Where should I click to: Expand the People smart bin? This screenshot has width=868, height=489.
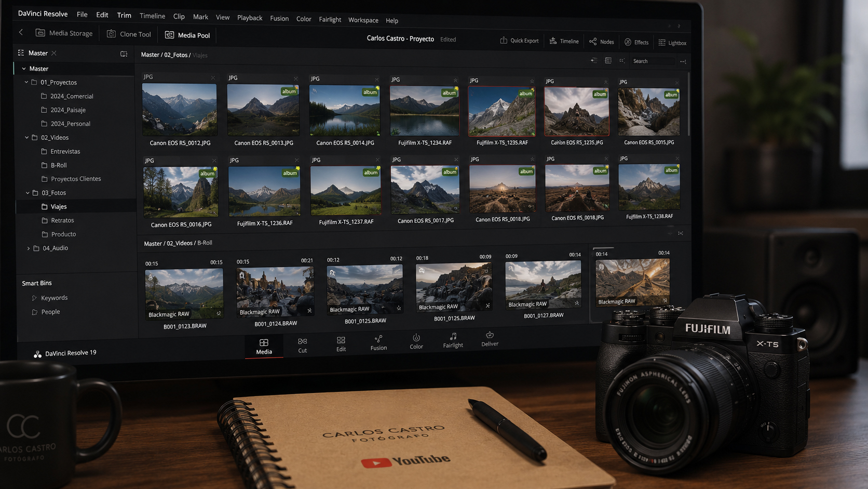click(x=35, y=312)
